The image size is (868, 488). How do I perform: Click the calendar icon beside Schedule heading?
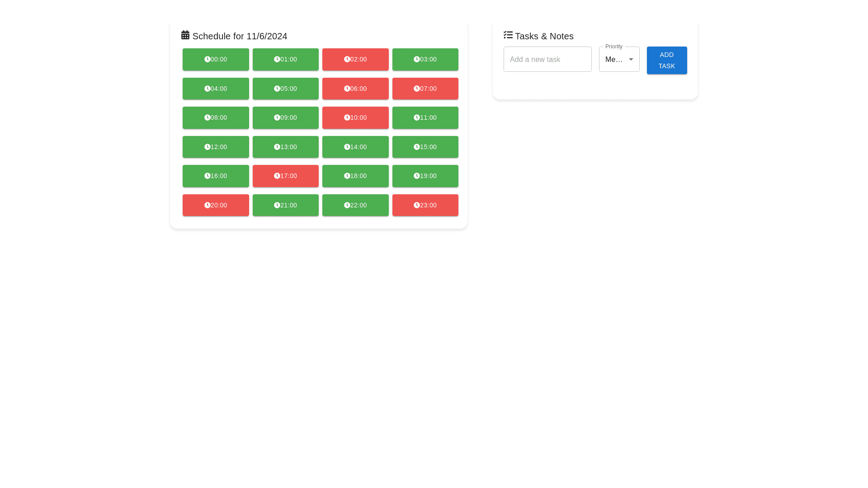point(185,35)
